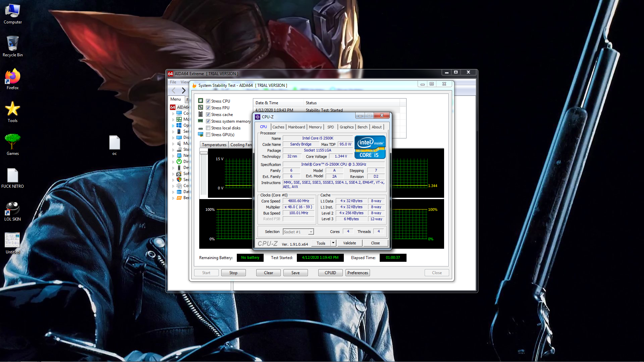The image size is (644, 362).
Task: Select the Benchmark orange tree icon
Action: [x=179, y=198]
